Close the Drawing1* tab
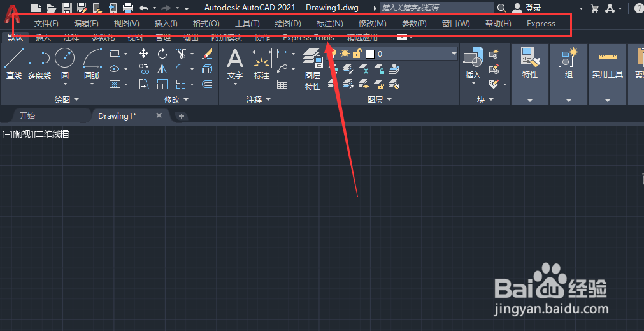Viewport: 644px width, 331px height. (x=159, y=115)
